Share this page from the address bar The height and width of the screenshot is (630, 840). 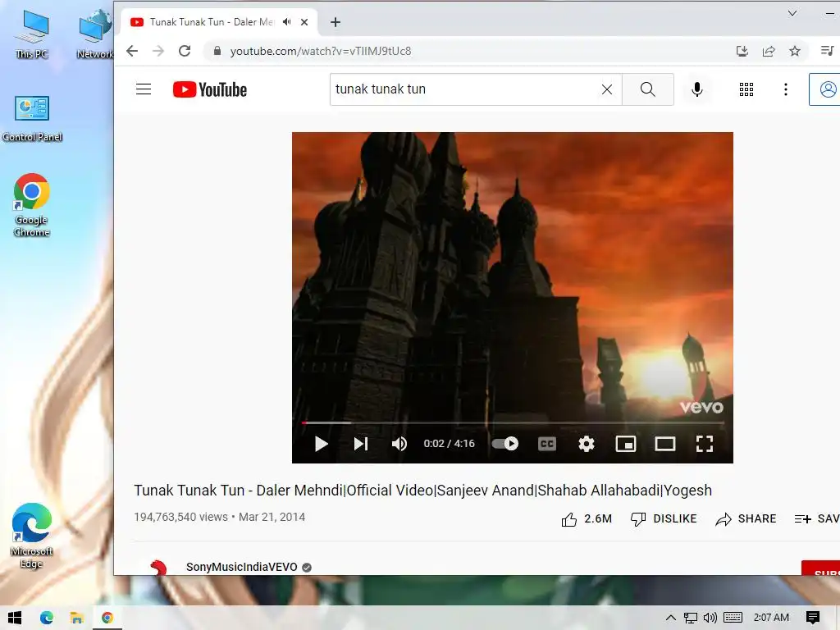768,51
